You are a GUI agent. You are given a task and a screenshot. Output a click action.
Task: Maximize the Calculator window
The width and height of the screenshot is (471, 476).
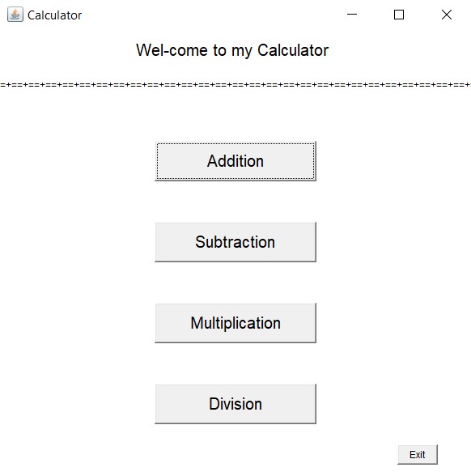pyautogui.click(x=399, y=15)
